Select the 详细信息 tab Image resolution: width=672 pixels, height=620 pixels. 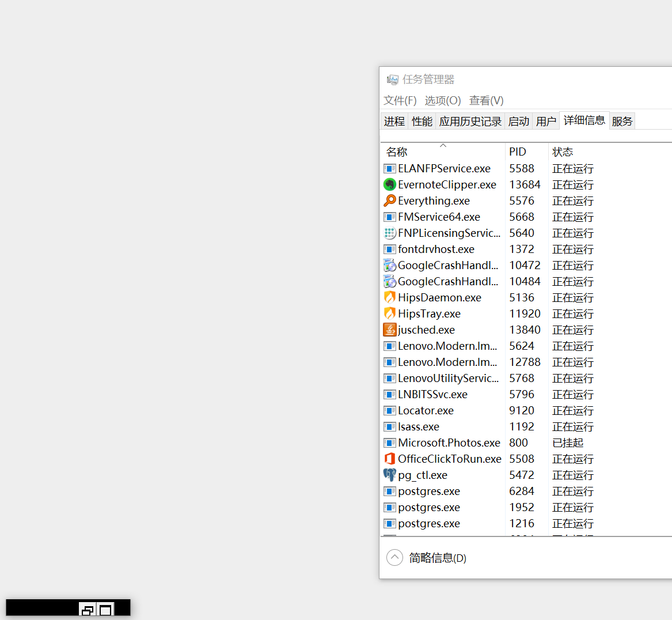coord(584,120)
